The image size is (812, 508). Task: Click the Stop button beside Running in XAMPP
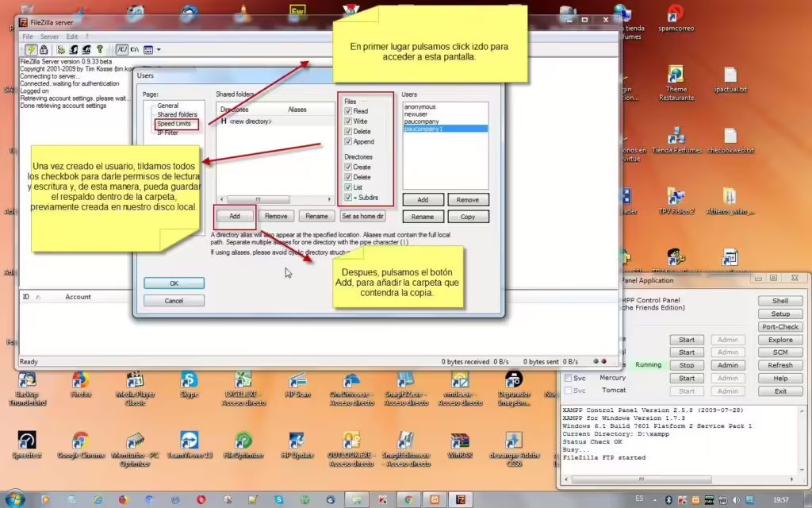click(687, 365)
